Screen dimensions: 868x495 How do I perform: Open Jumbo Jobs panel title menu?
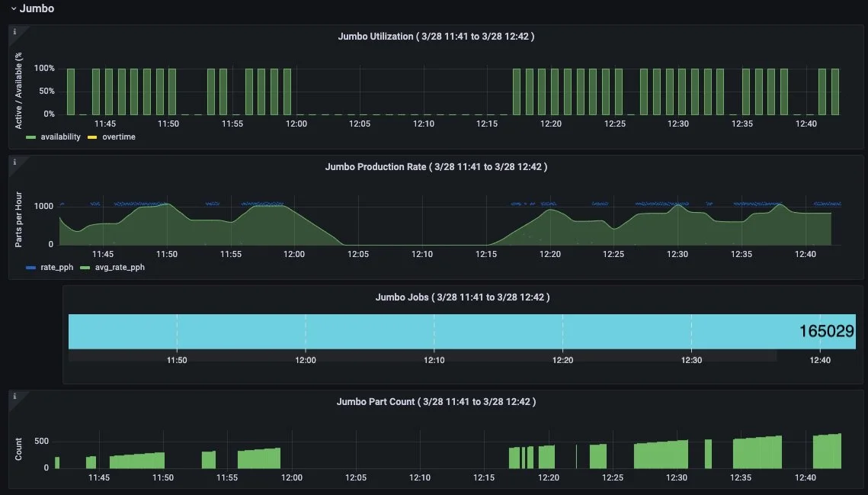(x=463, y=297)
